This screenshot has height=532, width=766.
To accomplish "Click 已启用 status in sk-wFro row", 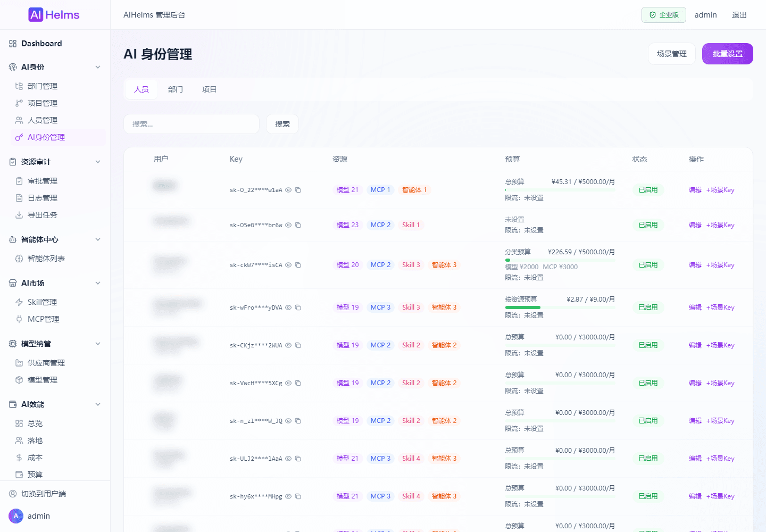I will 648,307.
